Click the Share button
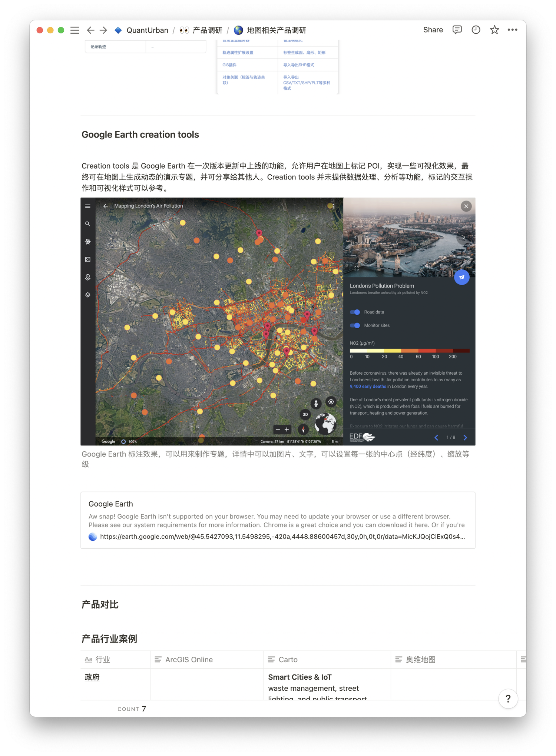The height and width of the screenshot is (756, 556). click(x=433, y=30)
